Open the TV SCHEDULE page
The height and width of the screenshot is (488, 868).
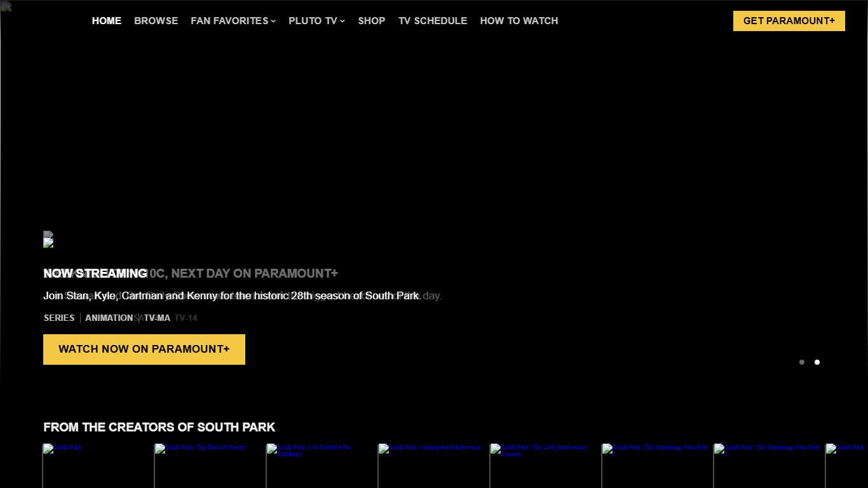[433, 20]
